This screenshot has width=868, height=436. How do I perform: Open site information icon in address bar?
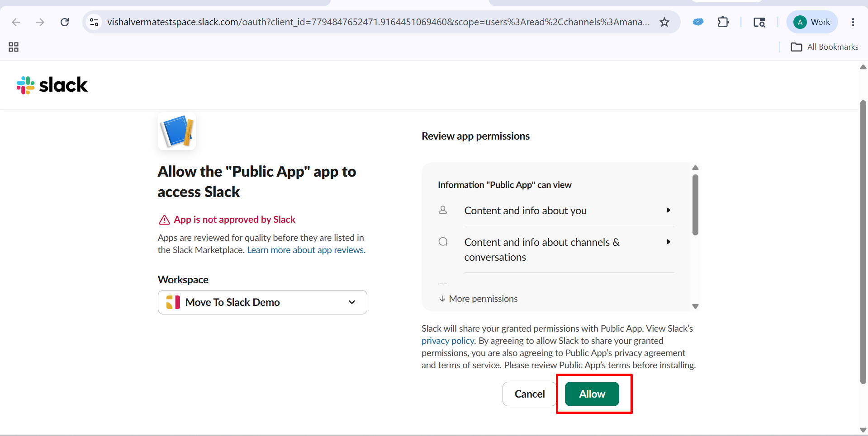pos(94,22)
